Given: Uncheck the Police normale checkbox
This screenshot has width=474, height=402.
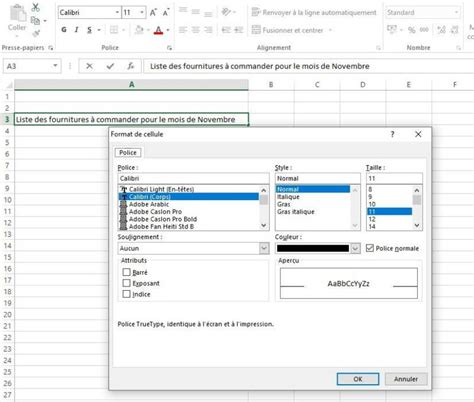Looking at the screenshot, I should pos(370,248).
